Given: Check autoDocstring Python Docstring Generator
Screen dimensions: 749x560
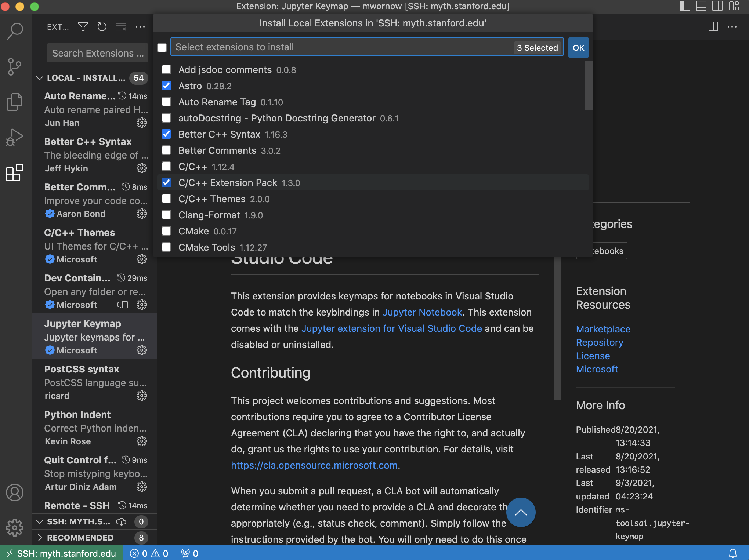Looking at the screenshot, I should [166, 118].
